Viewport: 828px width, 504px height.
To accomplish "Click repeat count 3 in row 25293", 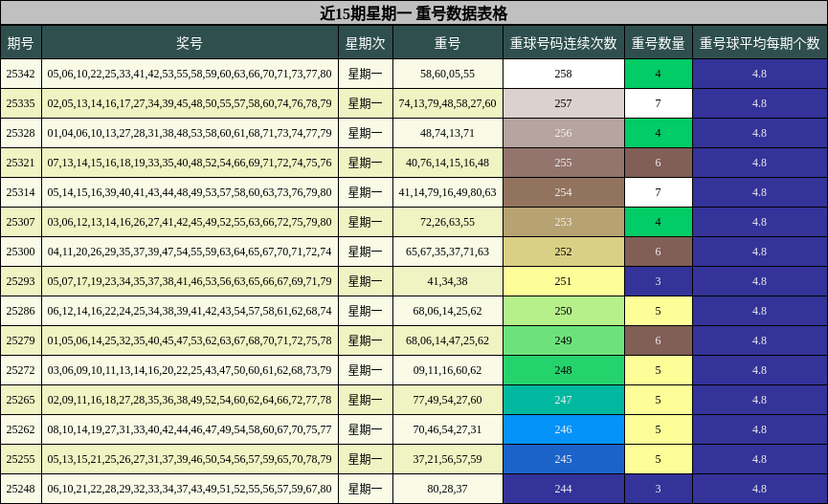I will pos(659,281).
